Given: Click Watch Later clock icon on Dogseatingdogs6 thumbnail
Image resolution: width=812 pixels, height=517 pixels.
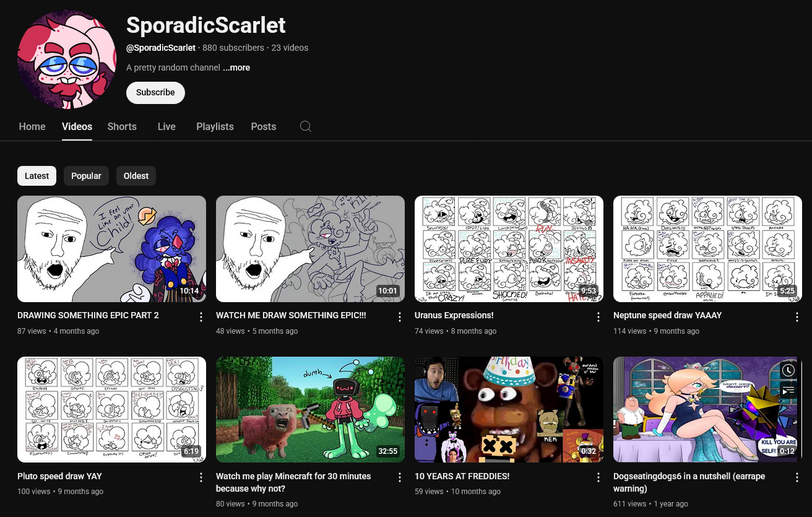Looking at the screenshot, I should (x=788, y=370).
